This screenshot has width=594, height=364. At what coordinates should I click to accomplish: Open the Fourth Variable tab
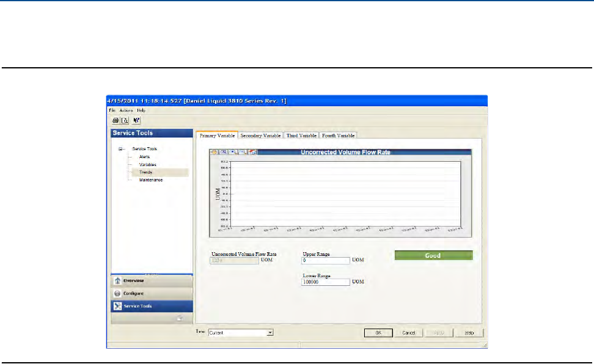click(x=339, y=136)
